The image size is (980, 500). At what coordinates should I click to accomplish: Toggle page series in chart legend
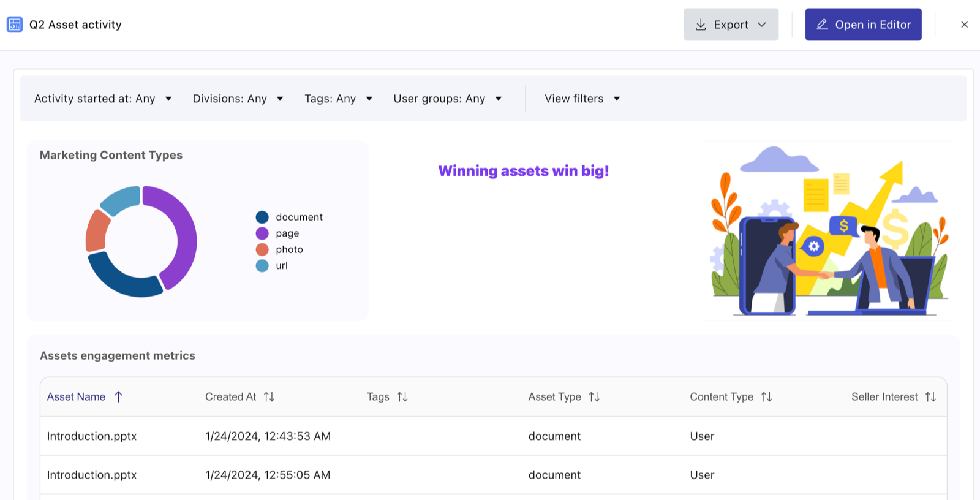coord(277,233)
